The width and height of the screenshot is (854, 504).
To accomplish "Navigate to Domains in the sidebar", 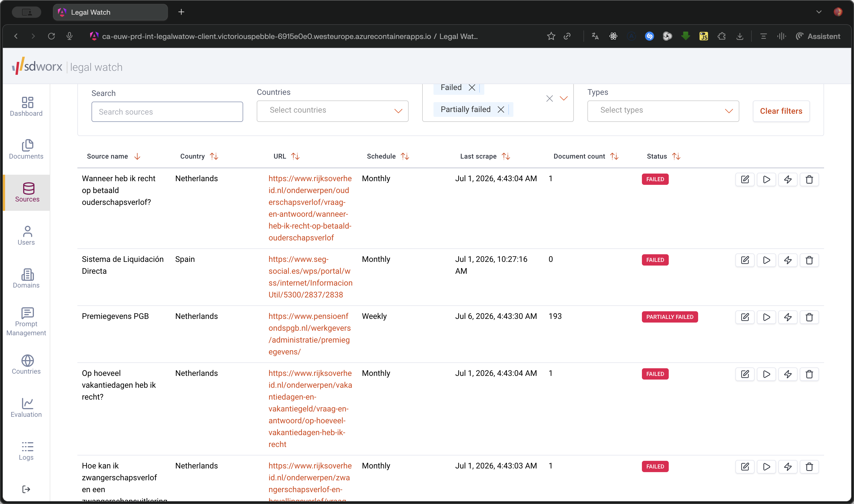I will click(x=26, y=279).
